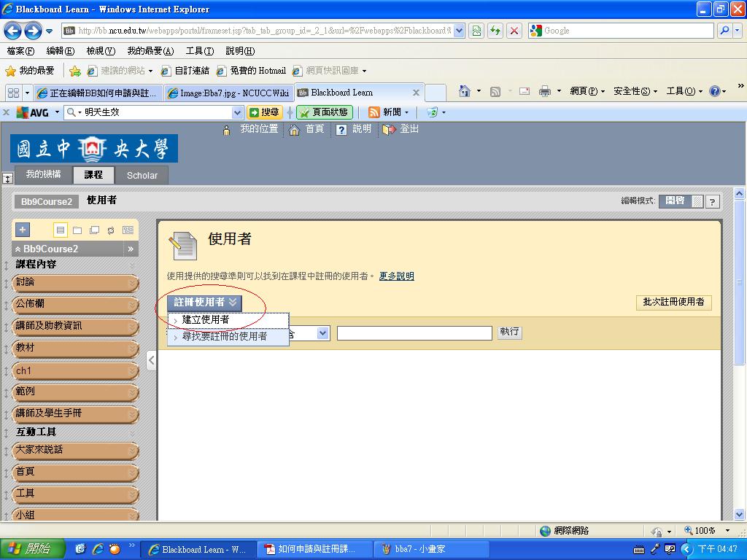The width and height of the screenshot is (747, 560).
Task: Switch to the Scholar tab
Action: coord(142,175)
